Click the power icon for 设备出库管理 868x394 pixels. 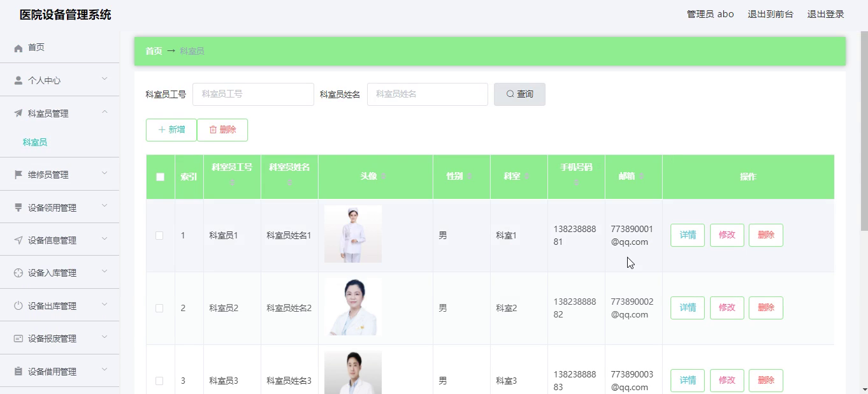coord(18,306)
